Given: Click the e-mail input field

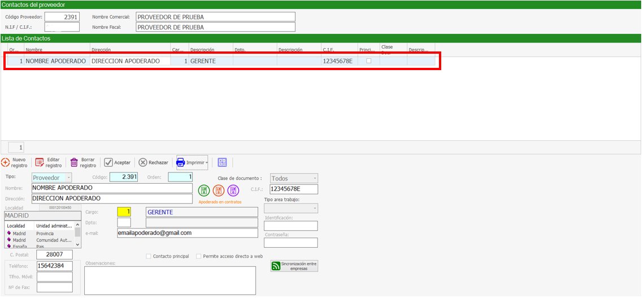Looking at the screenshot, I should tap(187, 233).
